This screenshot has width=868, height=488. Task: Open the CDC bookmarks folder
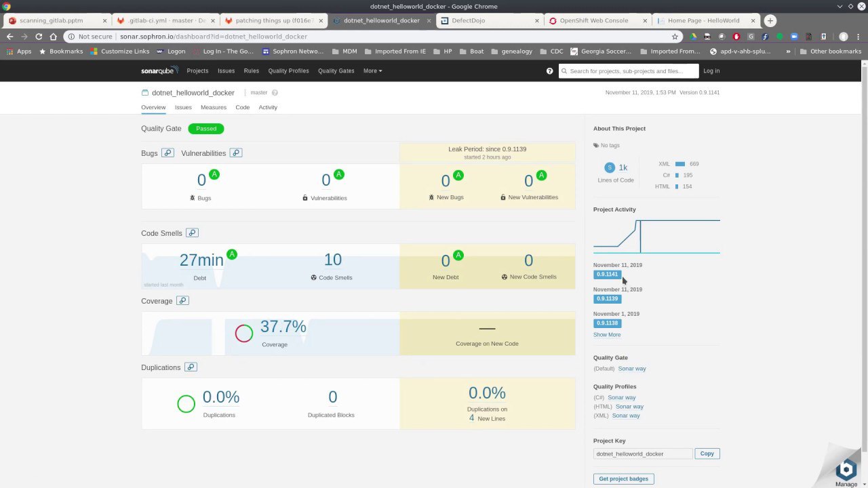tap(551, 52)
